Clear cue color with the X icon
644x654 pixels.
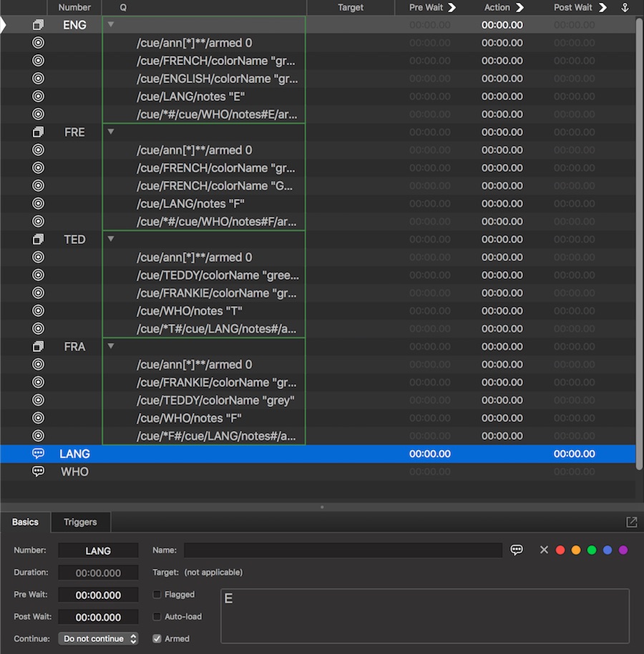pyautogui.click(x=544, y=550)
